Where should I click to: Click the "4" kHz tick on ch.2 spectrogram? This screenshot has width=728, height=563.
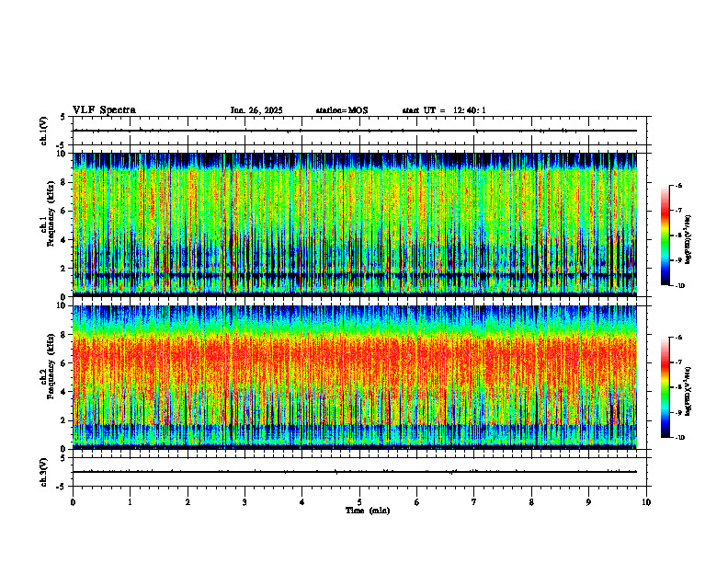point(65,392)
